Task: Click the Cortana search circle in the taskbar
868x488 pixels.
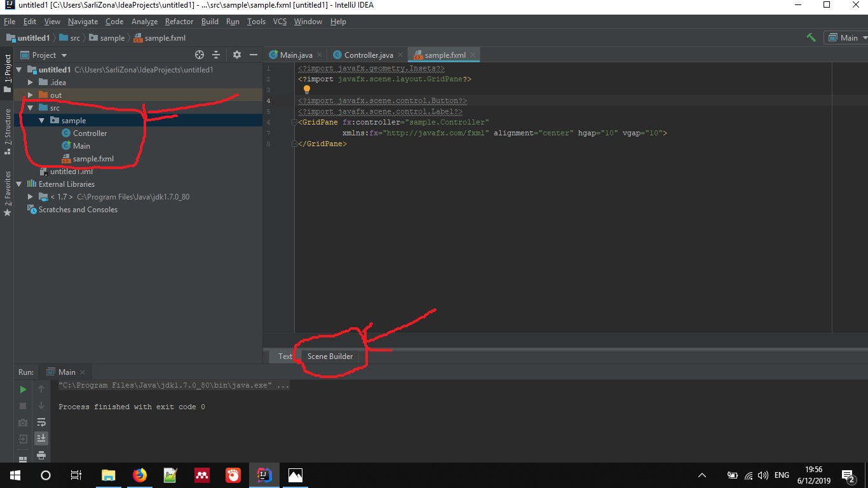Action: pyautogui.click(x=46, y=475)
